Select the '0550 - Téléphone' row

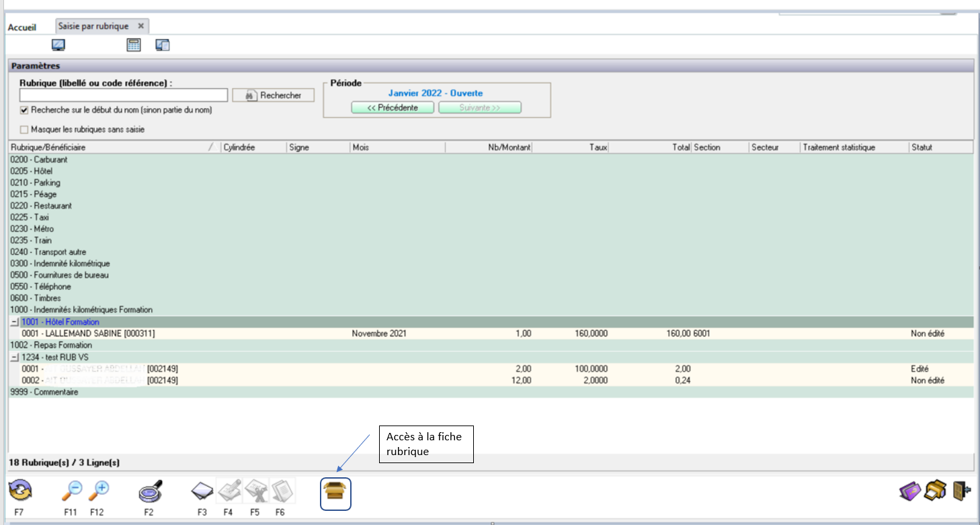click(x=491, y=286)
